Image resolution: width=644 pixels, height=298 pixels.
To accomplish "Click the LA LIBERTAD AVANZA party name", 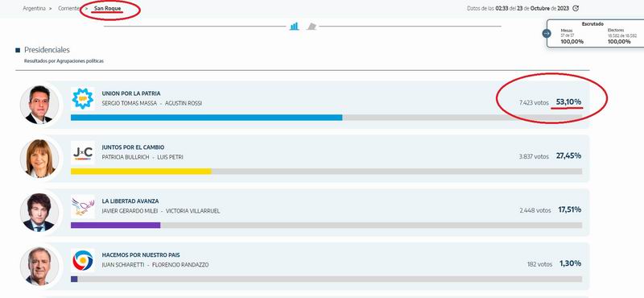I will pos(130,201).
